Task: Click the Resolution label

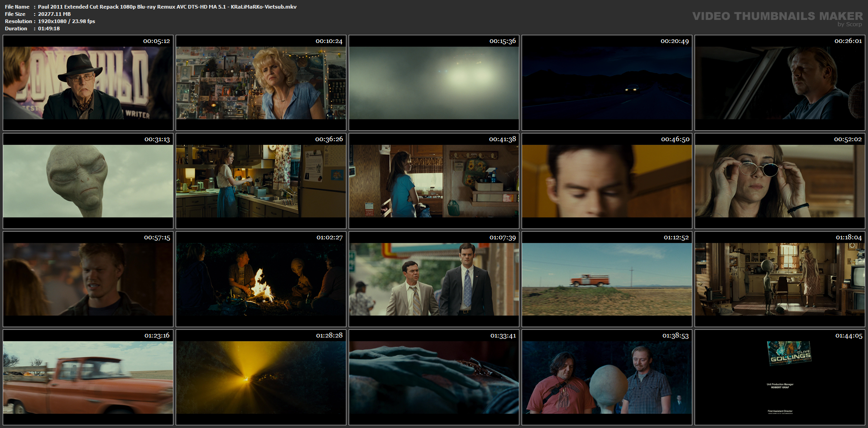Action: 19,21
